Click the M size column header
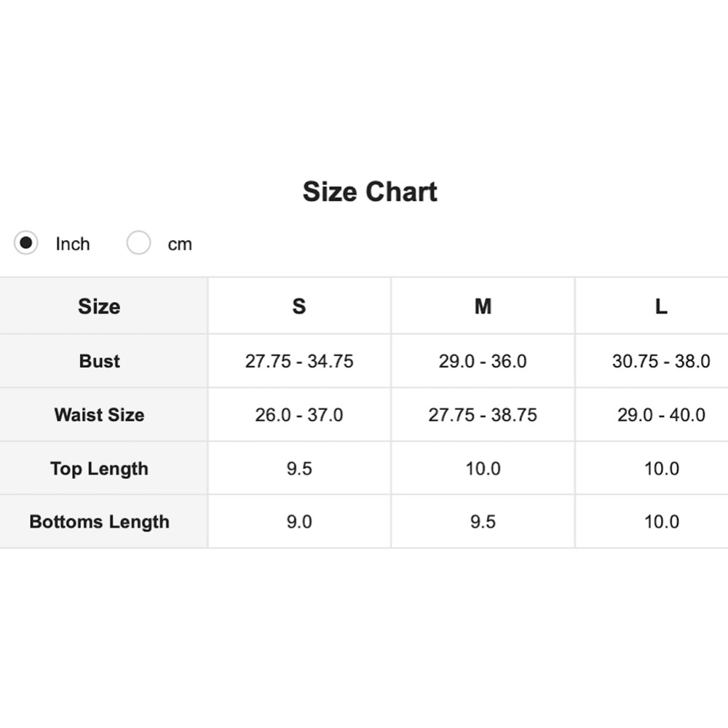The height and width of the screenshot is (728, 728). (483, 306)
